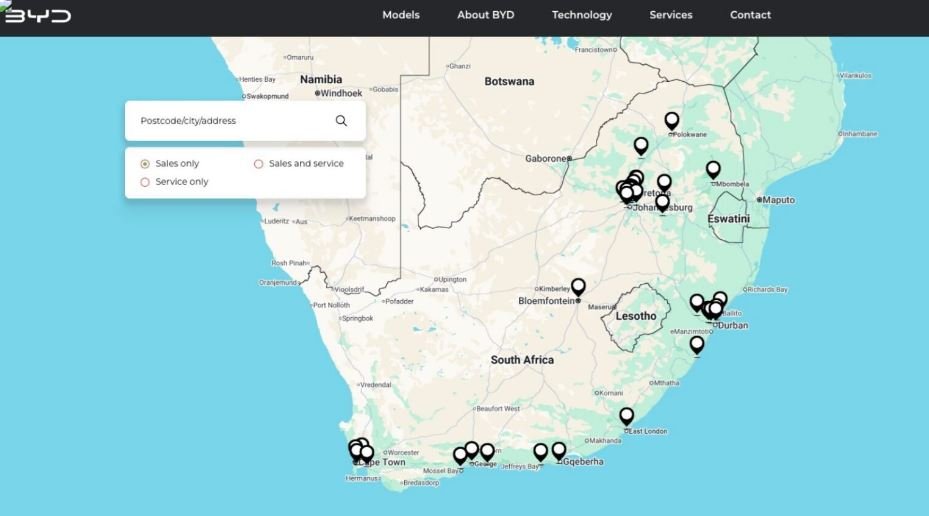Viewport: 929px width, 516px height.
Task: Click the dealer pin near Bloemfontein
Action: click(578, 286)
